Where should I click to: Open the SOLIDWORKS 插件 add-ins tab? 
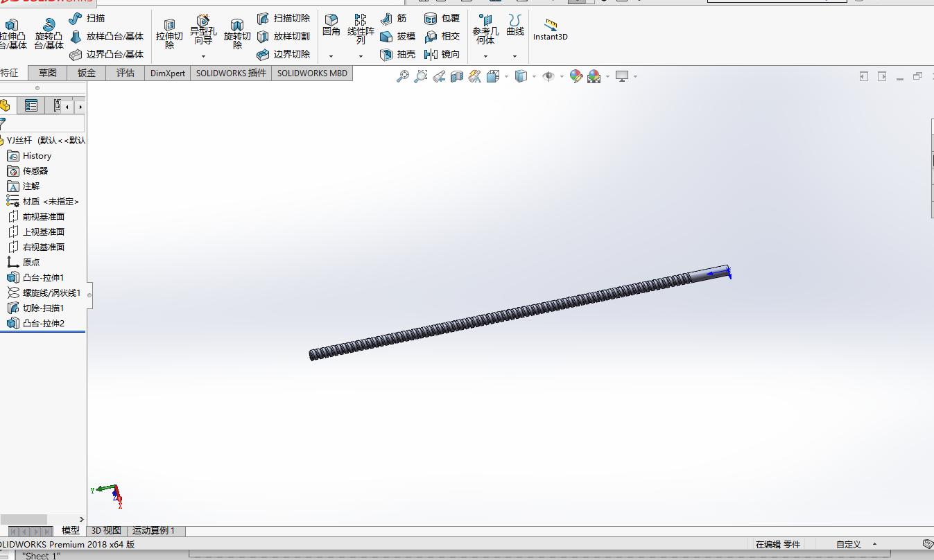(x=231, y=73)
